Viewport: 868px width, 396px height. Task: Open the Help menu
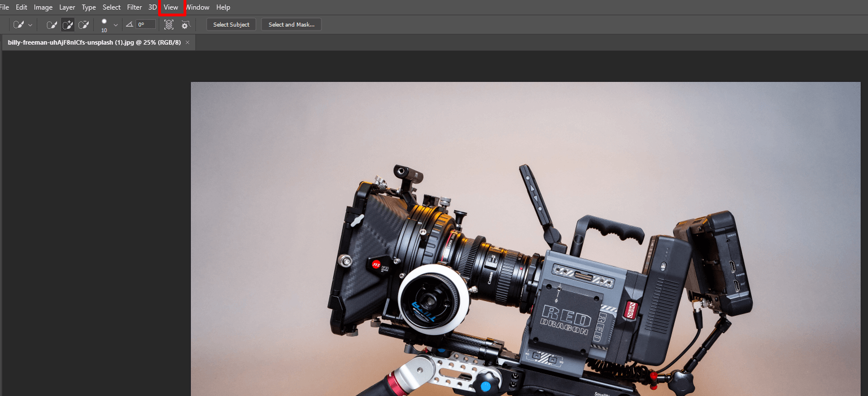click(x=223, y=7)
